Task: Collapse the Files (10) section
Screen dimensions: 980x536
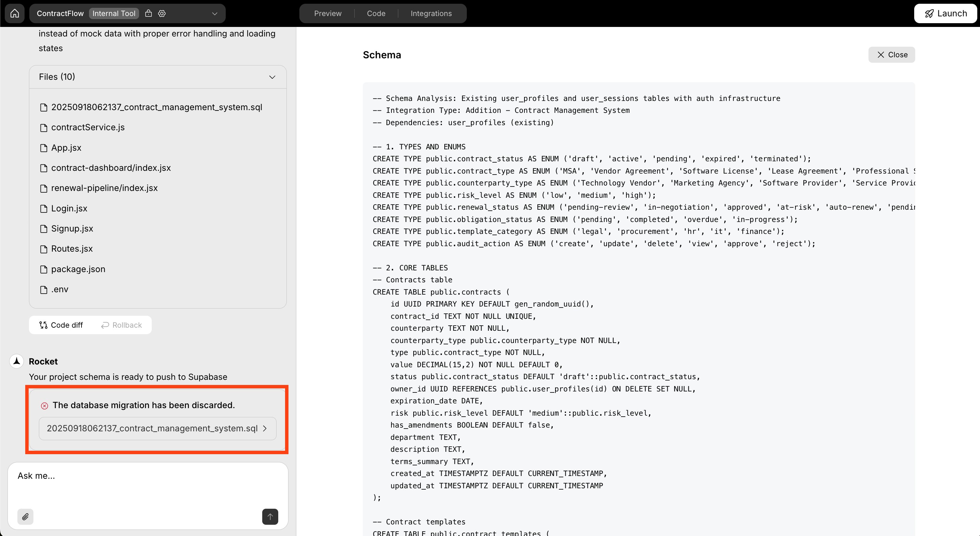Action: point(272,77)
